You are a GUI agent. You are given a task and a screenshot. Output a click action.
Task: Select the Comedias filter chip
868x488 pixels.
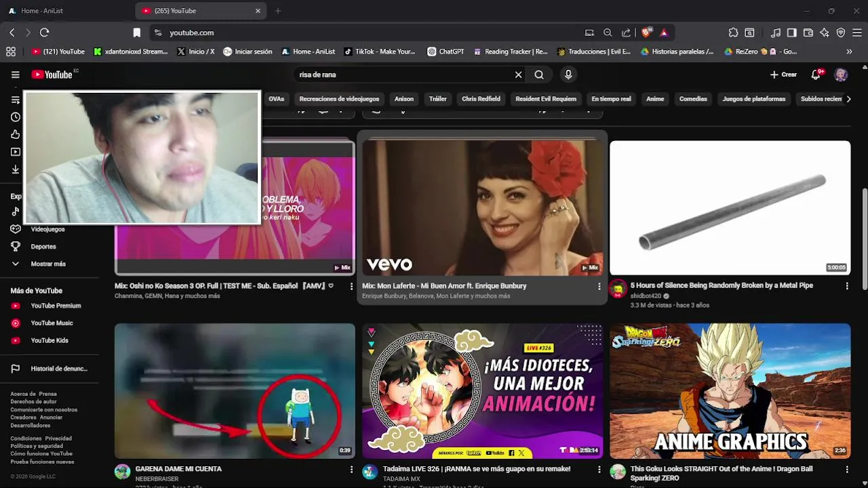[x=693, y=99]
